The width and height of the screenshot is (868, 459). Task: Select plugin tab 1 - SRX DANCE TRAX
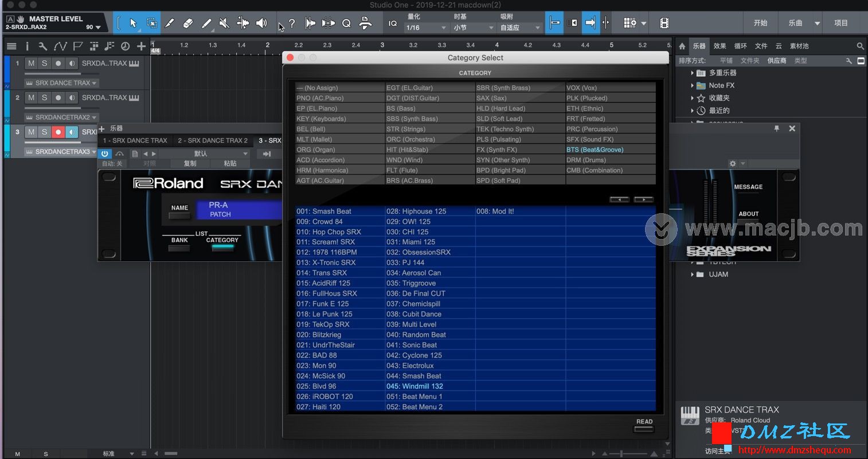135,140
